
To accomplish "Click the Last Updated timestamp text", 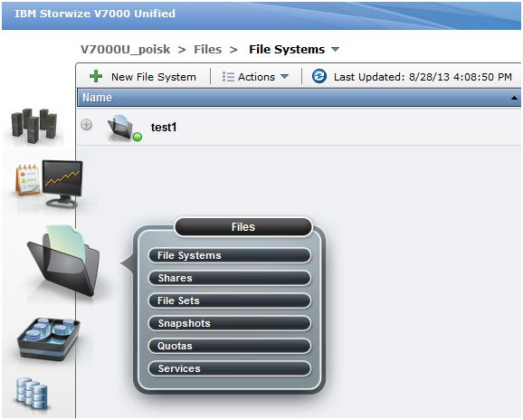I will point(423,77).
